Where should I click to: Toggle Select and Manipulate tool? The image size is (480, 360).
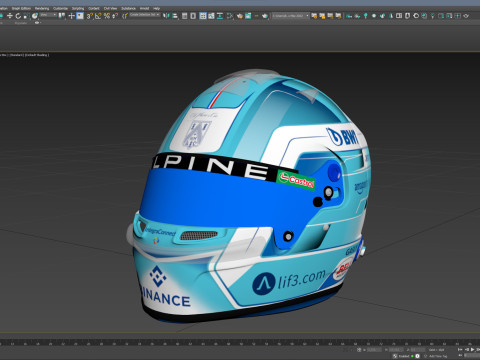tap(71, 16)
